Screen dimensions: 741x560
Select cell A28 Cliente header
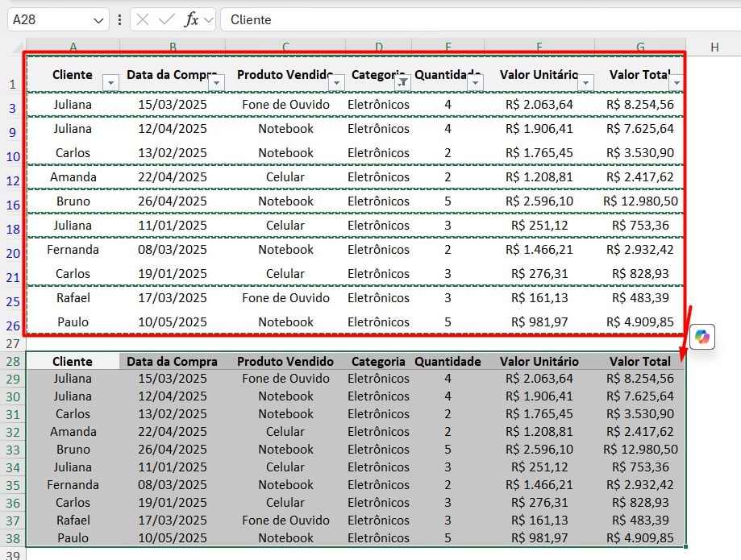[x=73, y=362]
